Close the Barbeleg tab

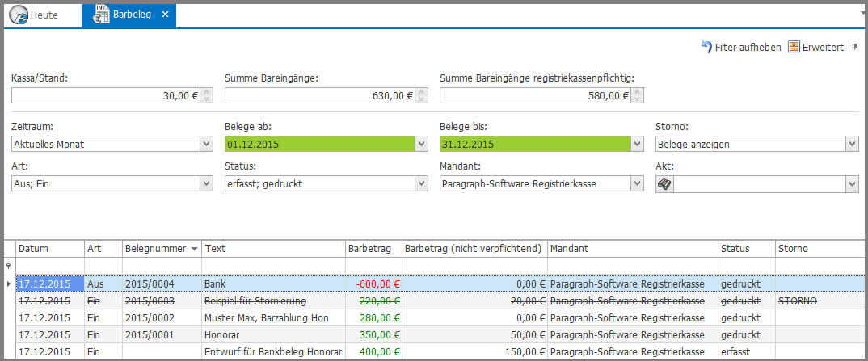point(165,15)
